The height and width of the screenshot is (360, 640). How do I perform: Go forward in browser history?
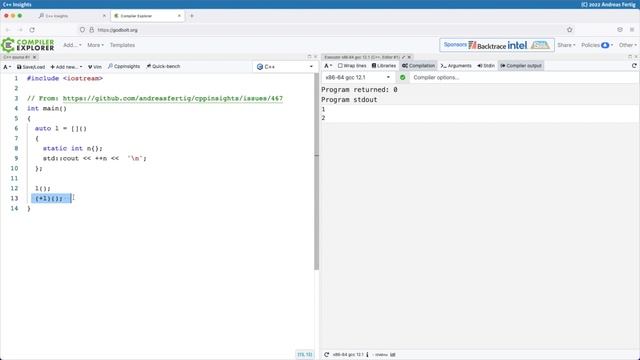(x=20, y=30)
